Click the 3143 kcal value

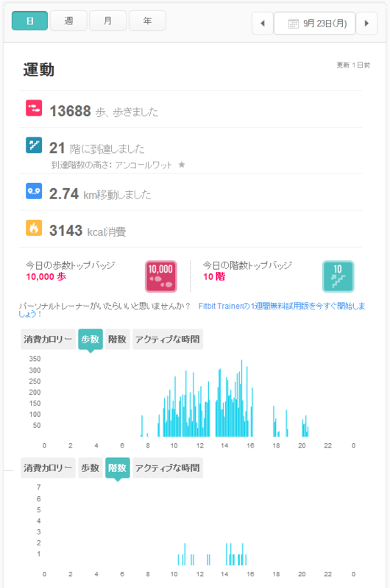point(65,231)
